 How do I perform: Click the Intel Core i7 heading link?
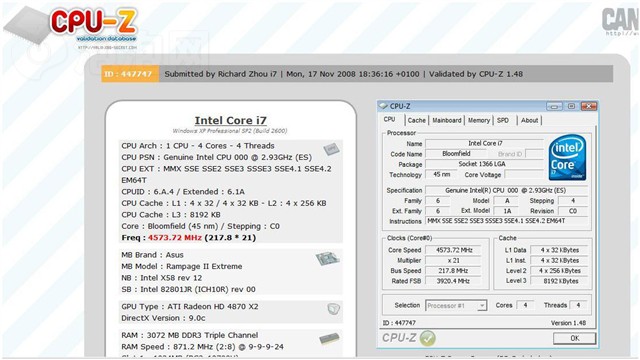[x=231, y=120]
